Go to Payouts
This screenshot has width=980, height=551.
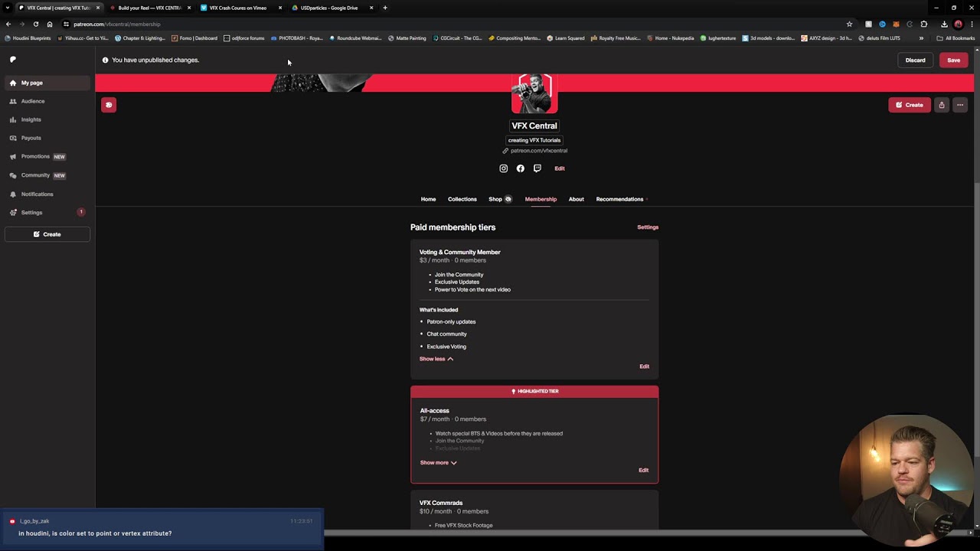[x=47, y=138]
